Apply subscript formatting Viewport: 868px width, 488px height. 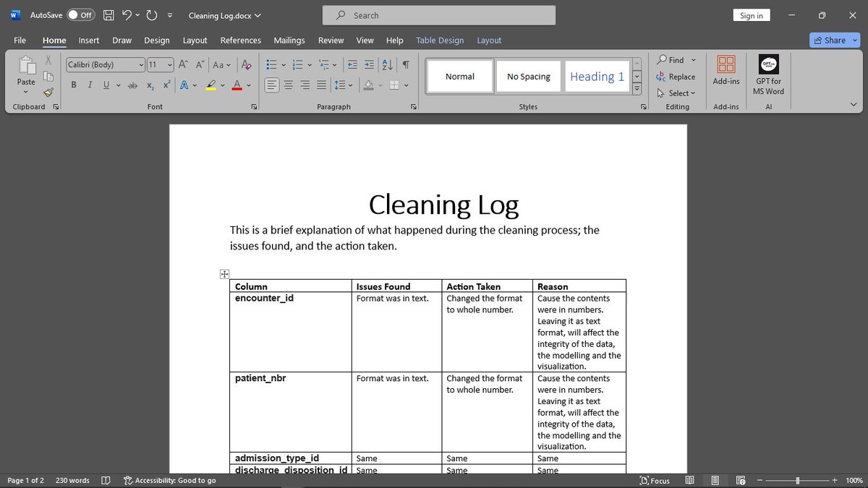click(150, 85)
